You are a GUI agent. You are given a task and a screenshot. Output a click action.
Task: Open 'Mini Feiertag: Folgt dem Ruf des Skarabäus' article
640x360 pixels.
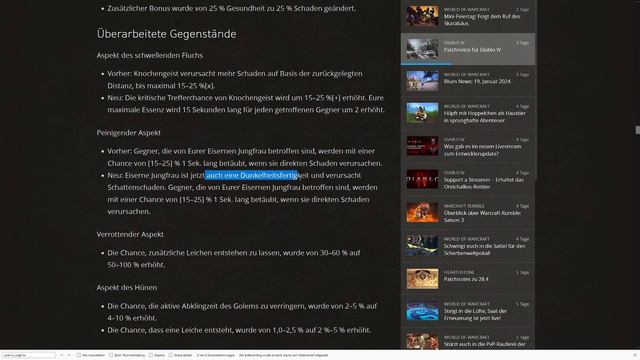click(482, 20)
